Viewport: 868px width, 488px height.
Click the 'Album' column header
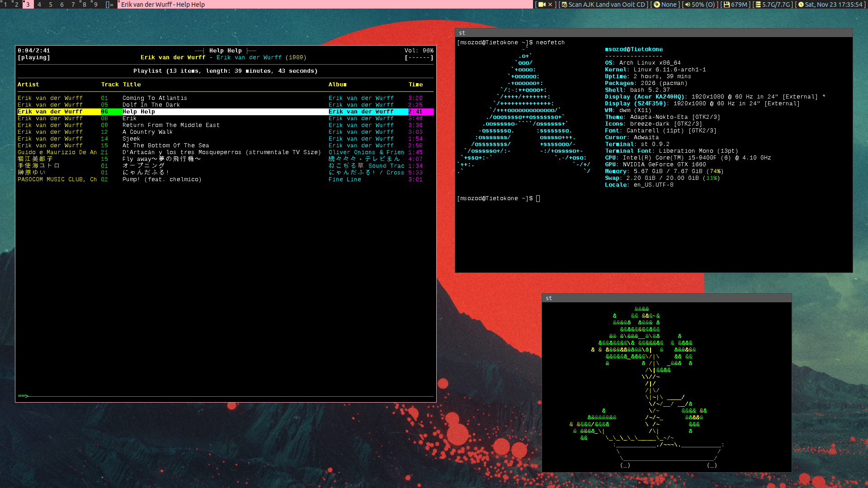338,84
